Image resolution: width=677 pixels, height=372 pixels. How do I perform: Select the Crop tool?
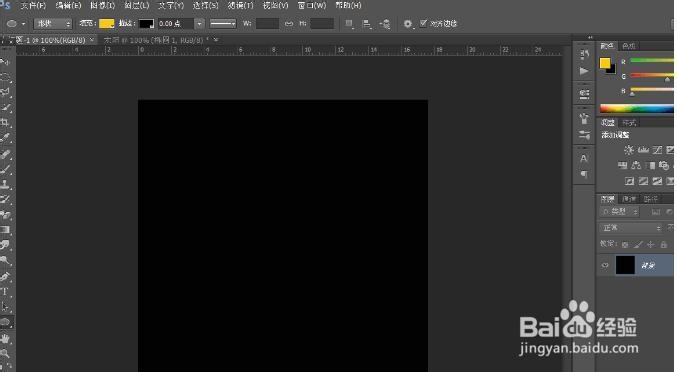point(5,123)
